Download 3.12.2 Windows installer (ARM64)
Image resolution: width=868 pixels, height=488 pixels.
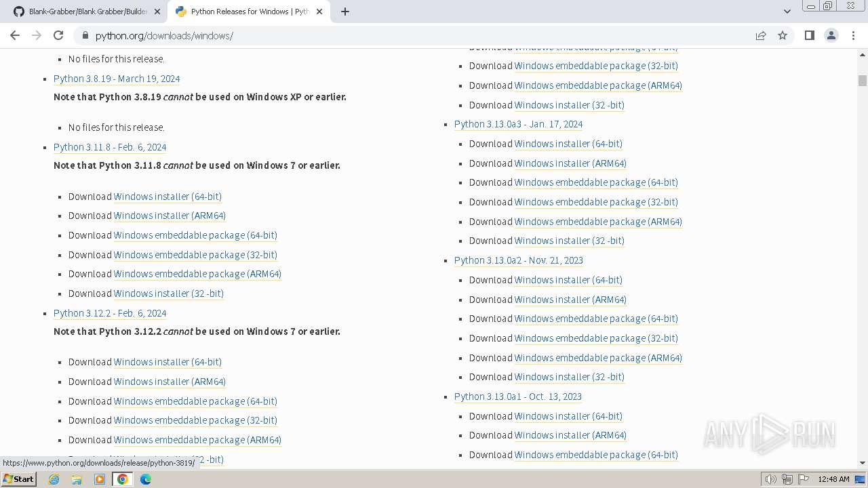[170, 382]
